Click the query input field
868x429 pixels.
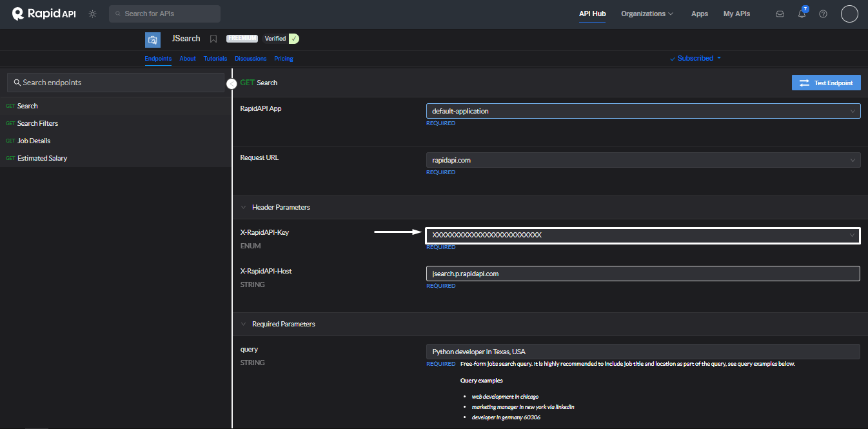(x=643, y=352)
